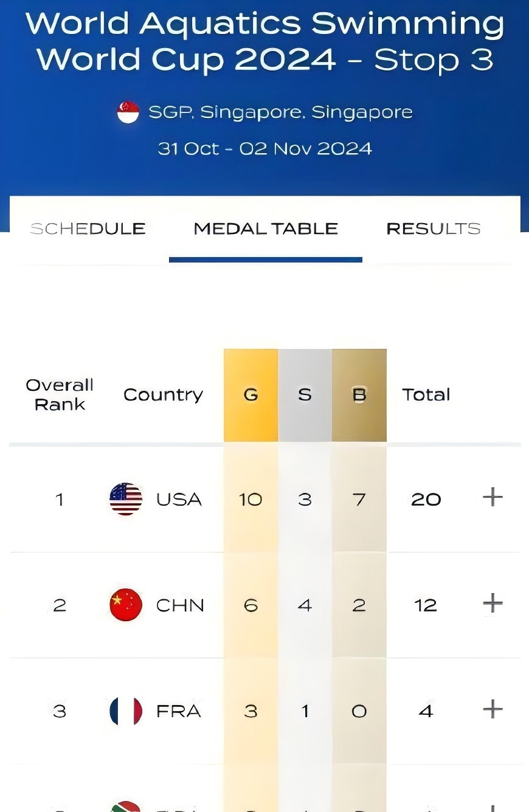The width and height of the screenshot is (529, 812).
Task: Expand the CHN row plus icon
Action: click(x=492, y=604)
